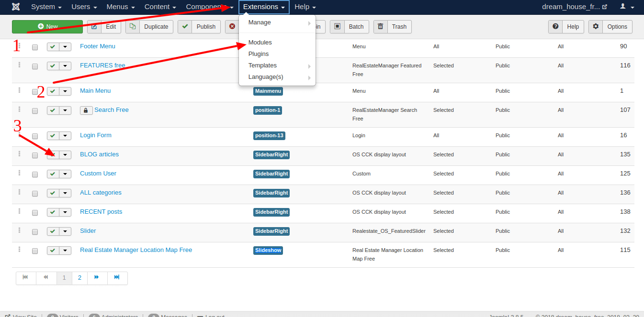Toggle publish status of Login Form
The image size is (644, 317).
pos(53,136)
